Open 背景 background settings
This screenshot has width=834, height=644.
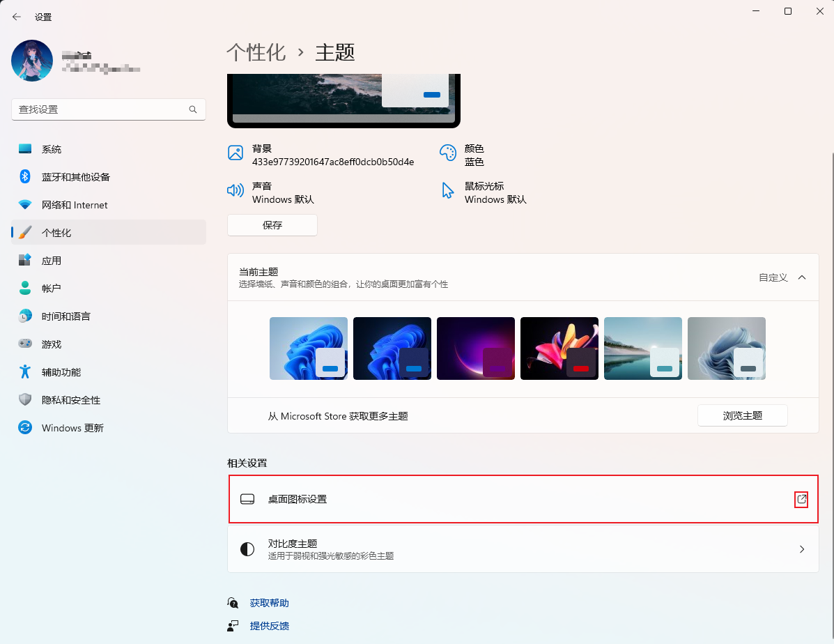(x=321, y=155)
